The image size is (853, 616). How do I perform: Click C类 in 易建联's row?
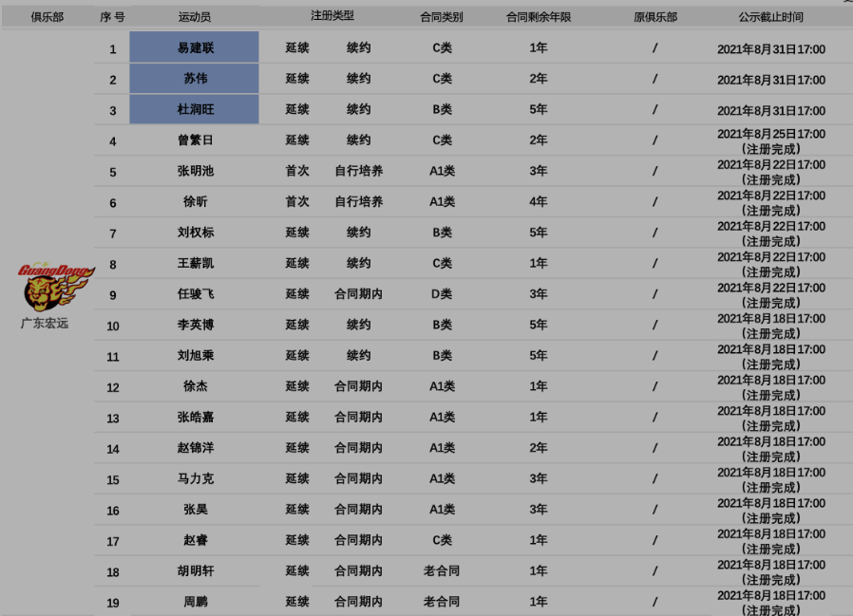442,47
